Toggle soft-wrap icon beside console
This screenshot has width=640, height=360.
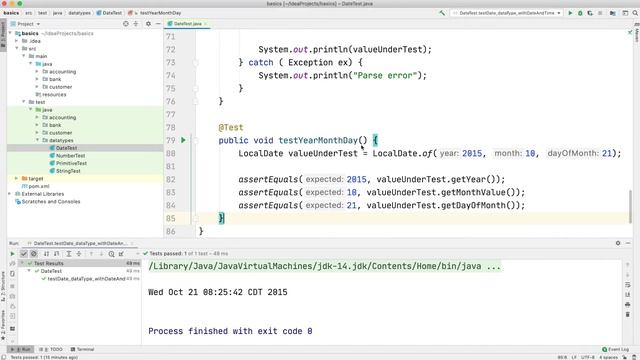pos(628,284)
